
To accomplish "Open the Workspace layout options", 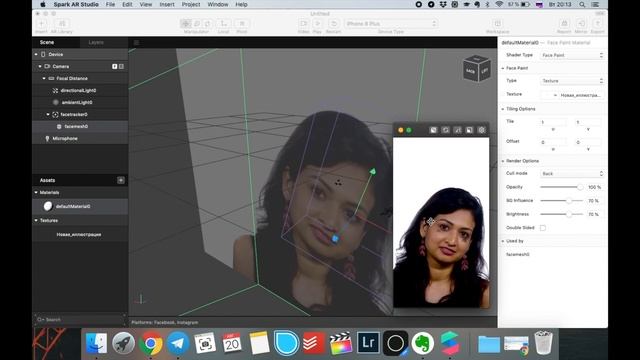I will (x=497, y=24).
